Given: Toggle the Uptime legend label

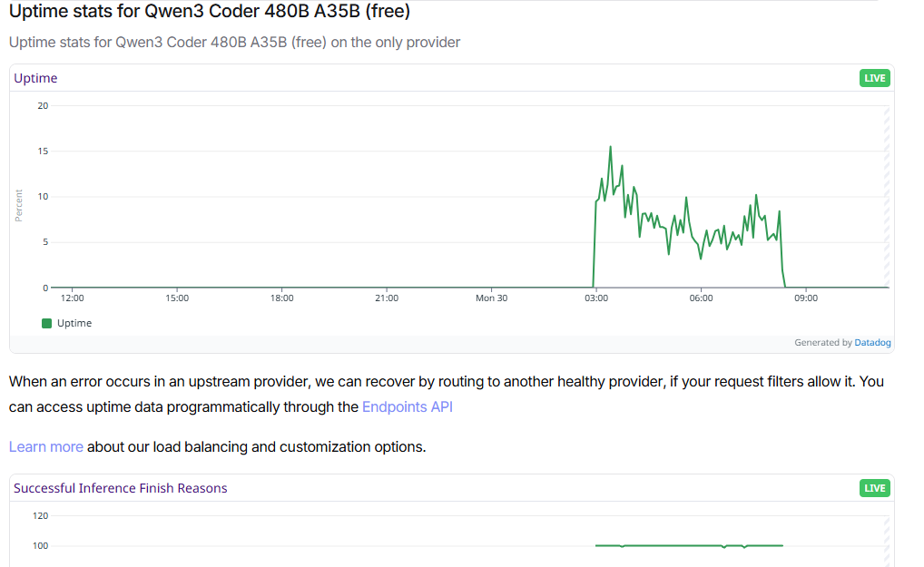Looking at the screenshot, I should [74, 323].
